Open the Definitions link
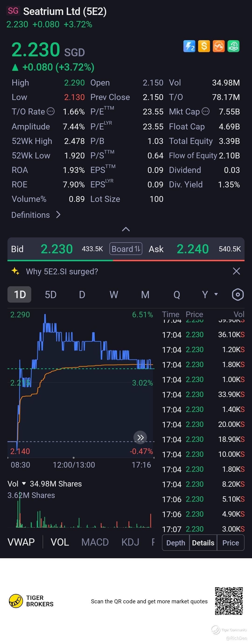The width and height of the screenshot is (252, 644). 31,215
